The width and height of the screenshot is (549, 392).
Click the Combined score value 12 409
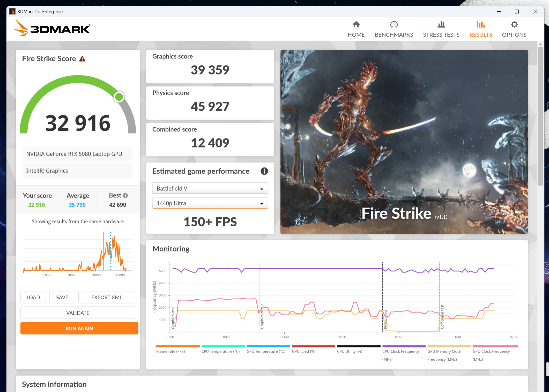pyautogui.click(x=210, y=143)
